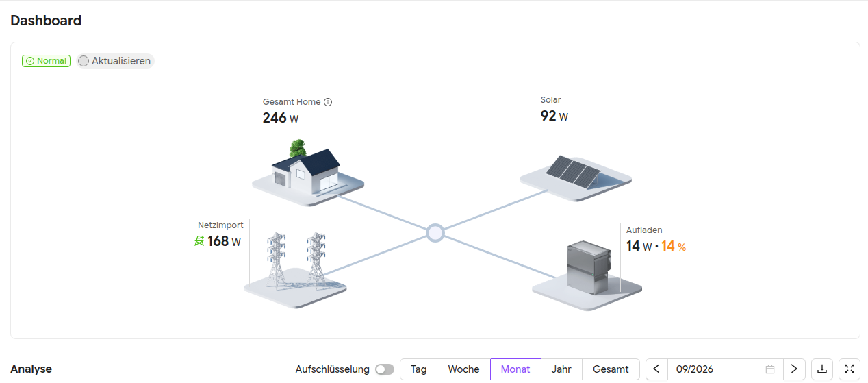Screen dimensions: 868x383
Task: Open the calendar picker icon
Action: point(770,369)
